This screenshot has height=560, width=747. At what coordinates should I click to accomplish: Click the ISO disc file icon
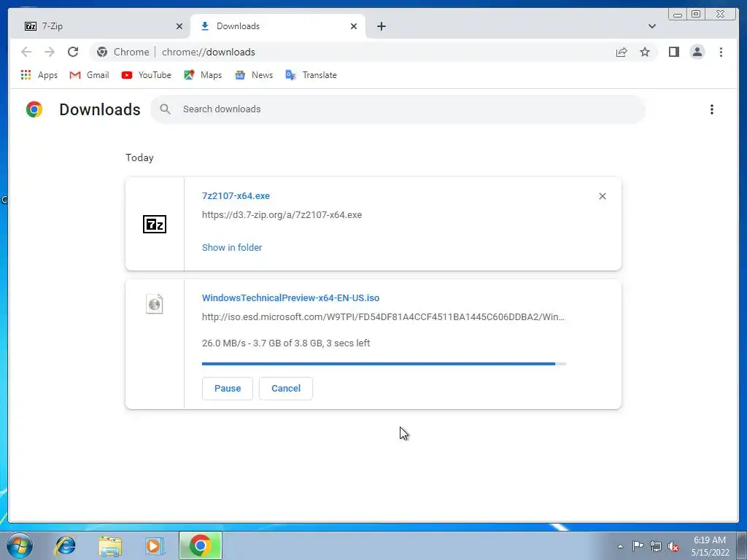[x=155, y=304]
